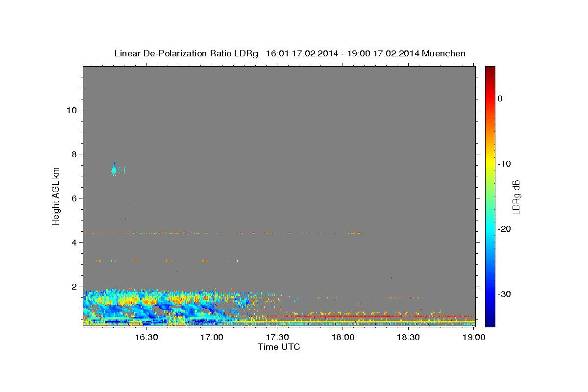Click the height tick label 4
The image size is (588, 392).
pos(73,242)
